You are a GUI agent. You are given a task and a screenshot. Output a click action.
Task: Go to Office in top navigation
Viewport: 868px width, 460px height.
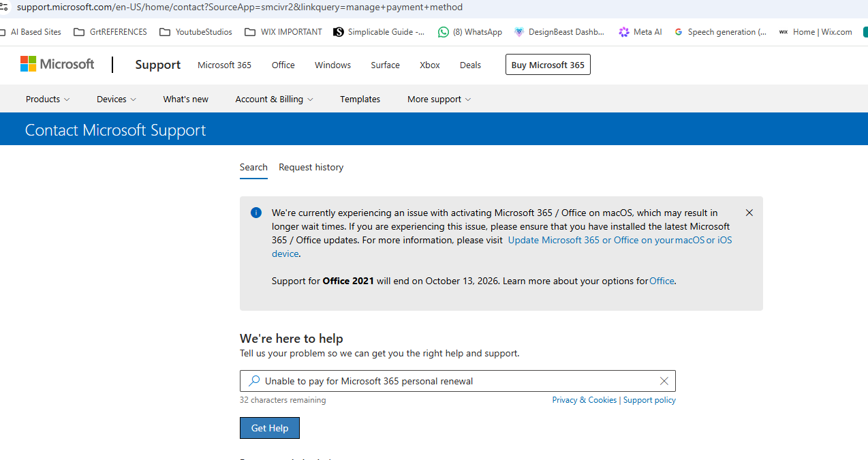click(283, 65)
